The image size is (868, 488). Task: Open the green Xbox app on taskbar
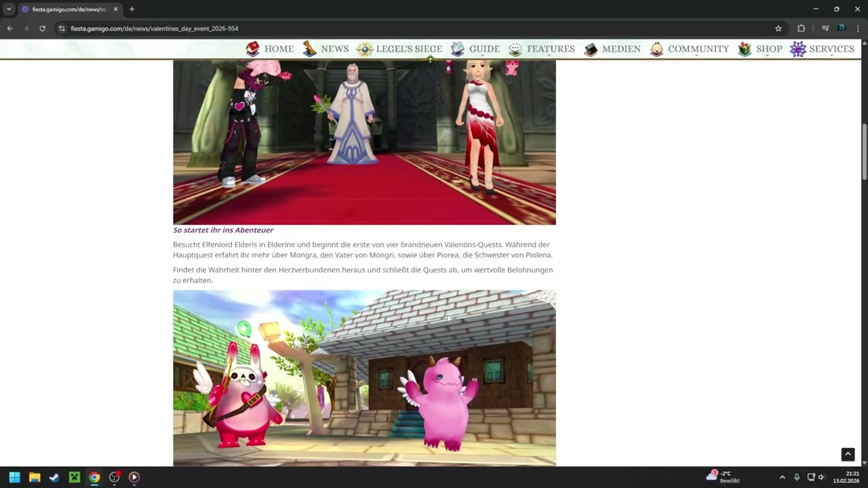[75, 477]
